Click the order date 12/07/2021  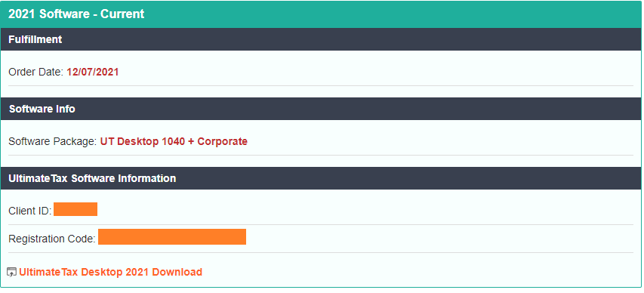pos(93,72)
